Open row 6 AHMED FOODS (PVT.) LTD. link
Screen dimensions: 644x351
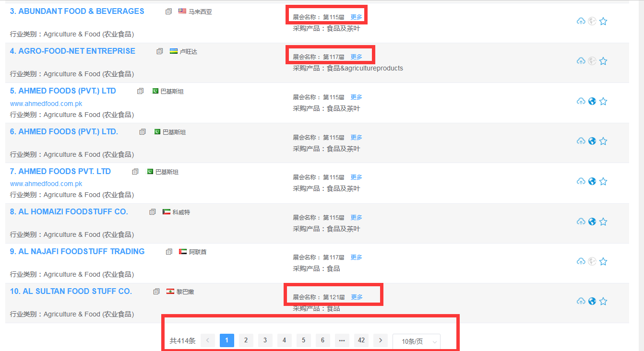(64, 131)
